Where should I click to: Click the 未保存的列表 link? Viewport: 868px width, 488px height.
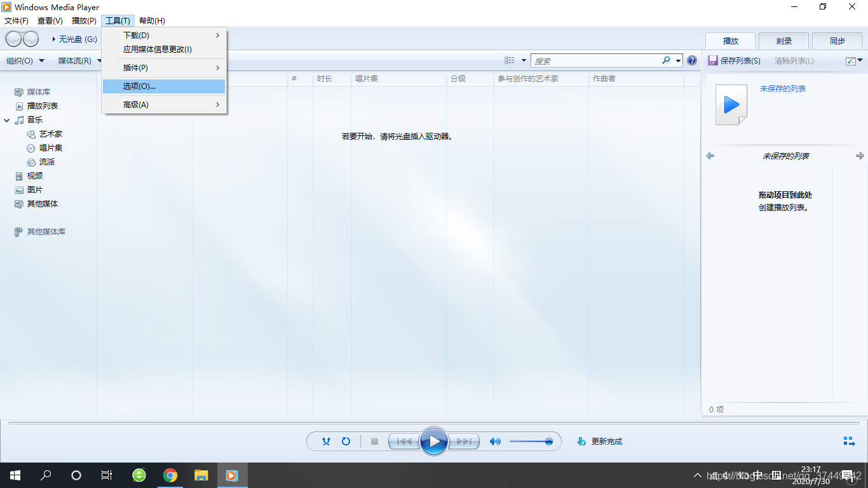point(783,89)
